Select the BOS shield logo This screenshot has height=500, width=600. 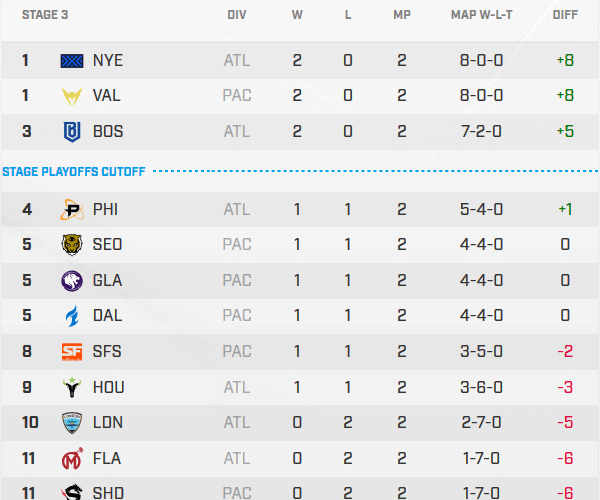(x=72, y=131)
